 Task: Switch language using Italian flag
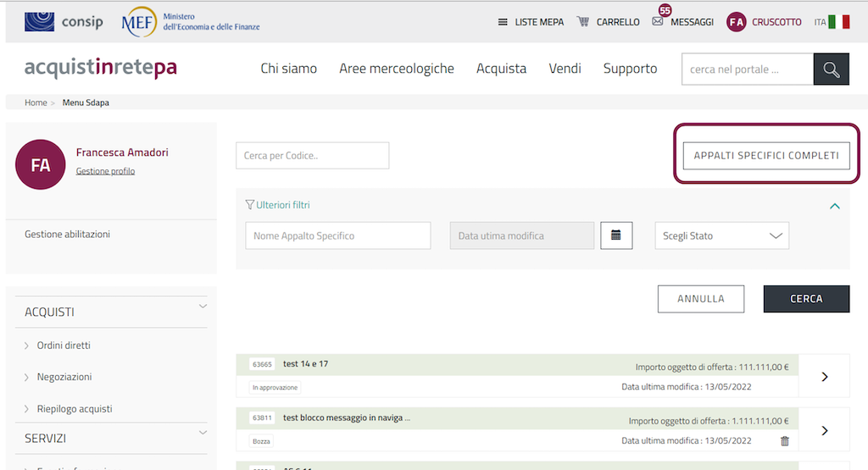[838, 22]
